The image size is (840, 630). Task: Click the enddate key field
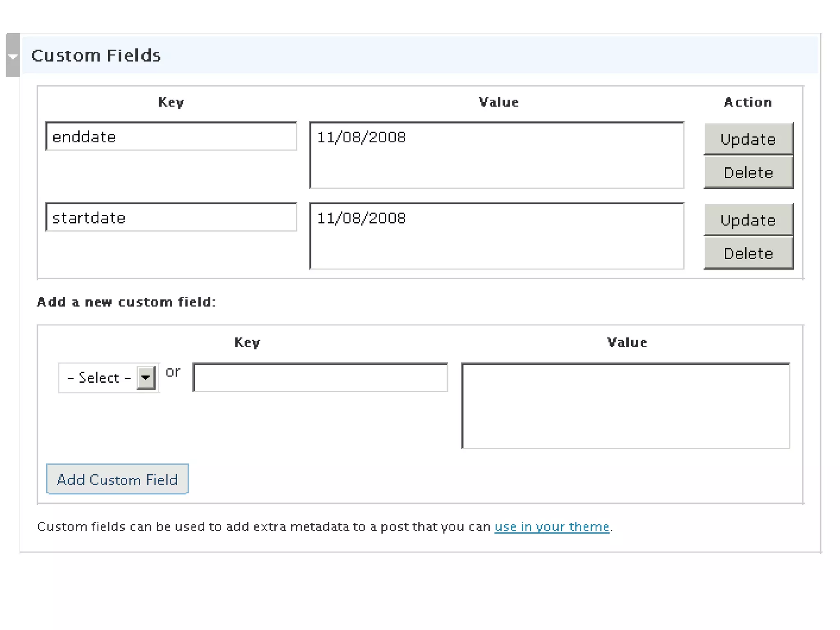[171, 136]
